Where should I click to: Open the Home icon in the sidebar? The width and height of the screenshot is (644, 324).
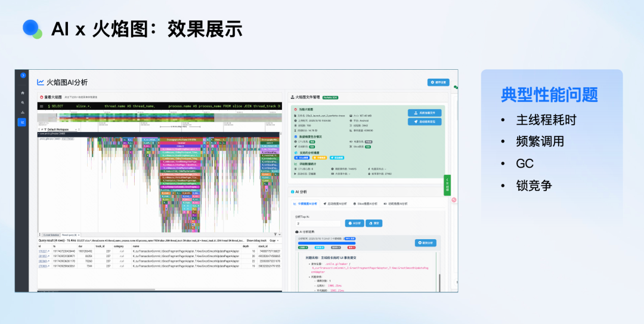tap(23, 93)
